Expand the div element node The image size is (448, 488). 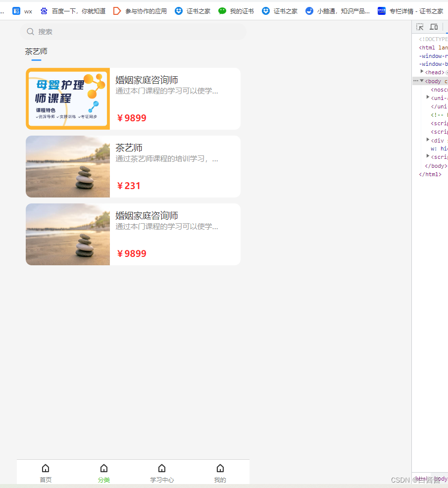point(428,140)
